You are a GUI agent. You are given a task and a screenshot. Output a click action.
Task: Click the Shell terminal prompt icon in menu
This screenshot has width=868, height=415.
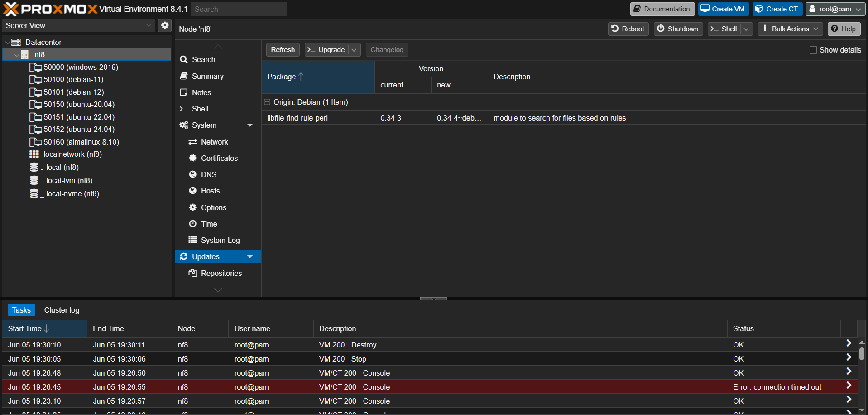coord(183,109)
